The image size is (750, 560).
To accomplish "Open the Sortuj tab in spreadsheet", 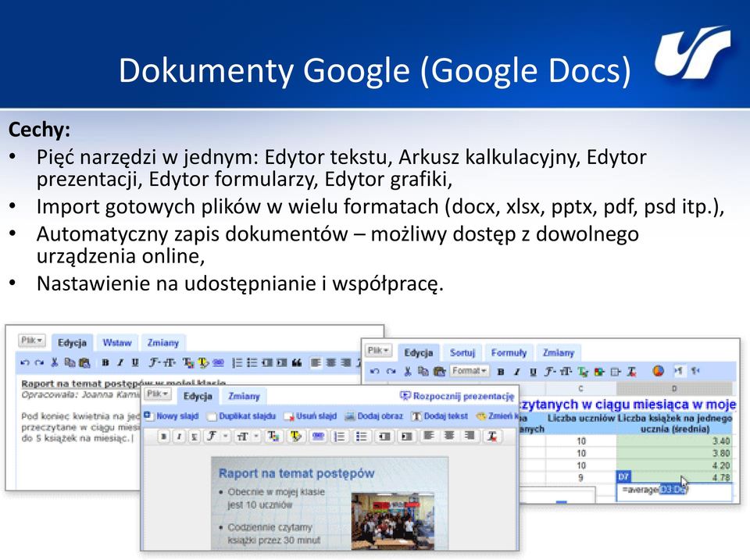I will [462, 352].
